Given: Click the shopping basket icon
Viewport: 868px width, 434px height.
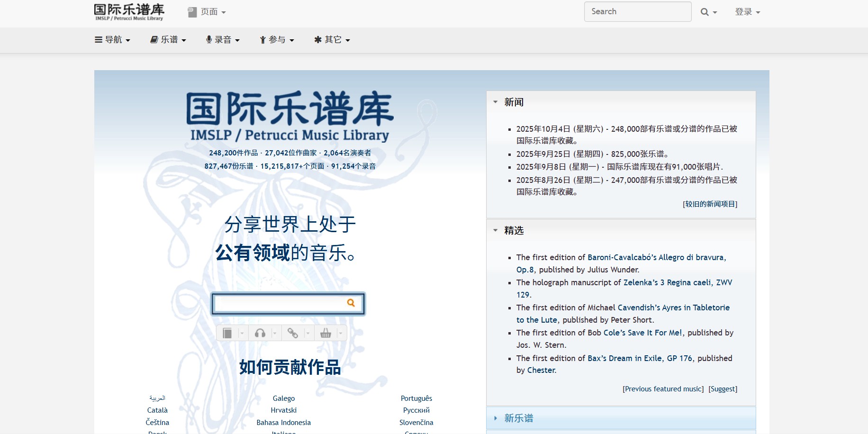Looking at the screenshot, I should (x=325, y=333).
